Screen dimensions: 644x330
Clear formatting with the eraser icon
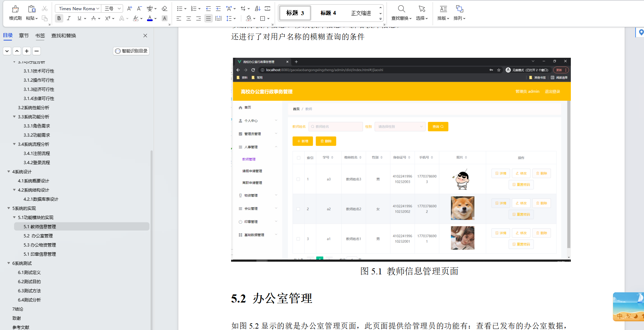point(164,8)
